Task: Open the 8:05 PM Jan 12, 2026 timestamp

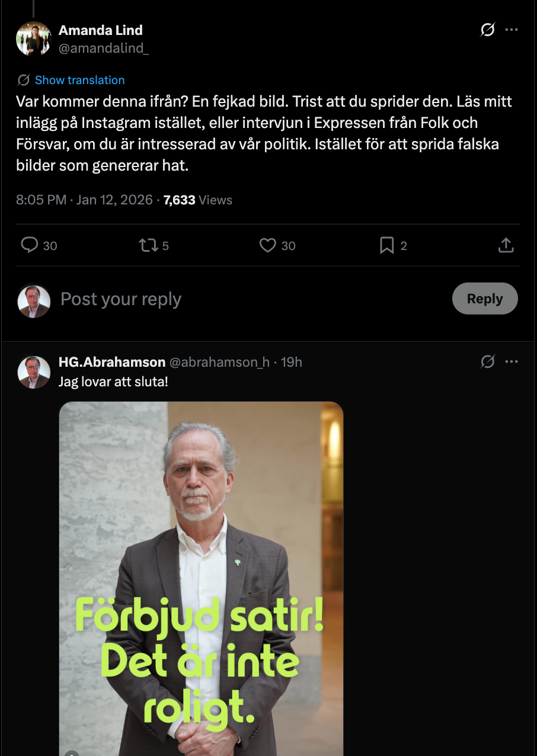Action: point(84,200)
